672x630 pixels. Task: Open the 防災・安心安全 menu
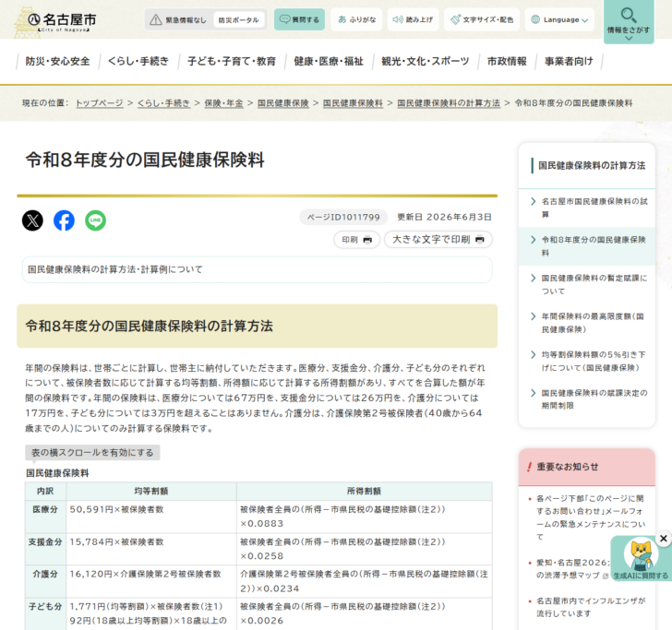[57, 61]
